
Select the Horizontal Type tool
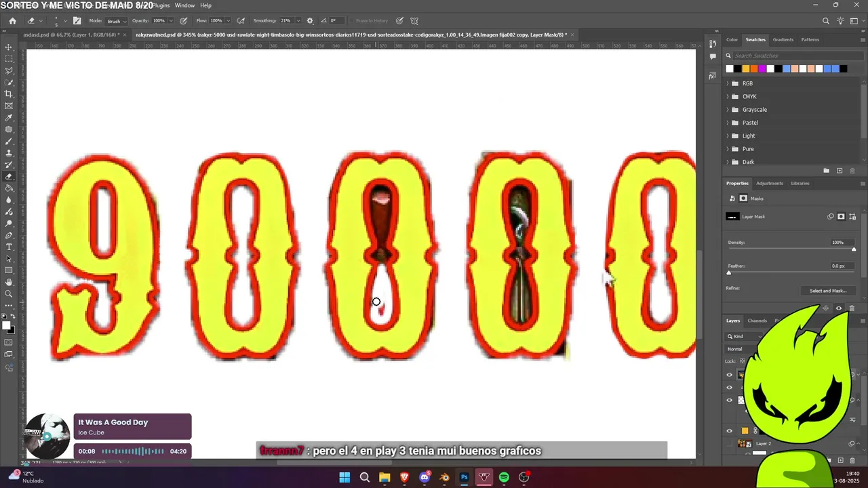(x=9, y=247)
